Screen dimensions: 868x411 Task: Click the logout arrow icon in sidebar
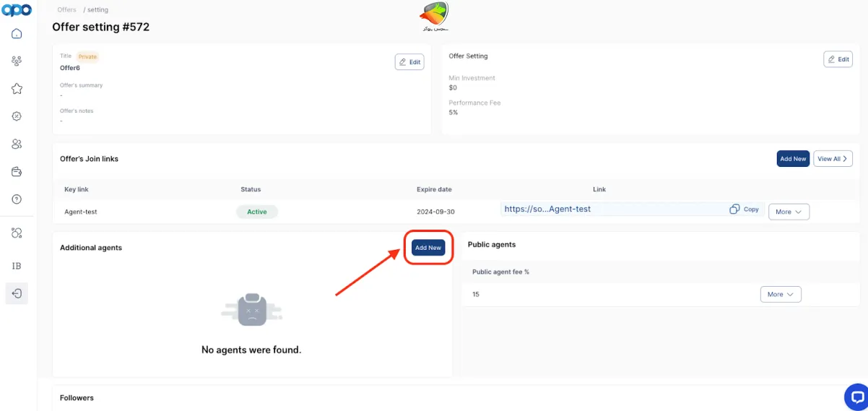click(x=17, y=293)
